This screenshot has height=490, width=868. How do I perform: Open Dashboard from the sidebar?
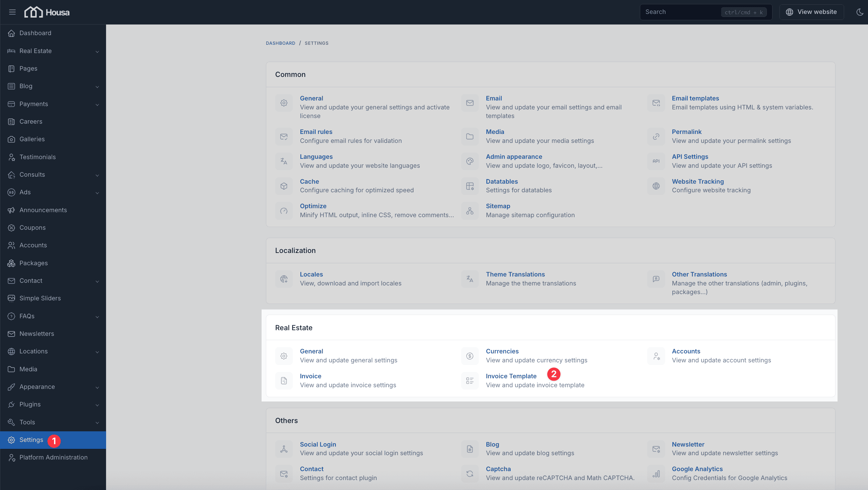click(53, 33)
